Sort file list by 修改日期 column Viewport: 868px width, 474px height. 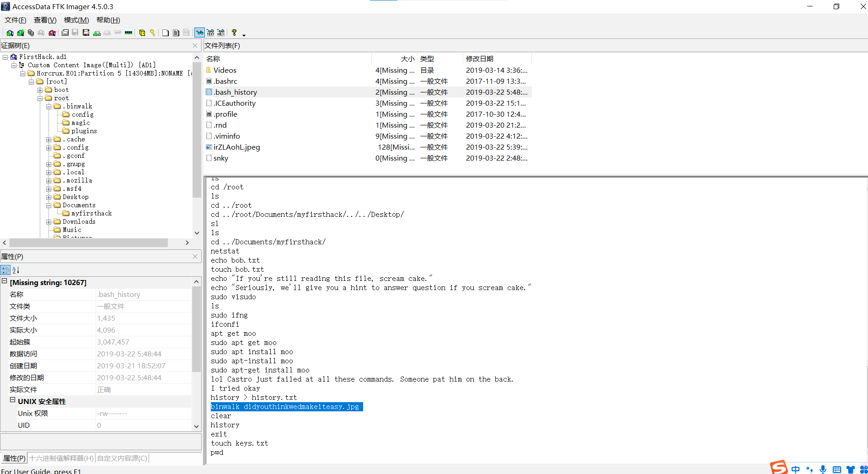(497, 59)
